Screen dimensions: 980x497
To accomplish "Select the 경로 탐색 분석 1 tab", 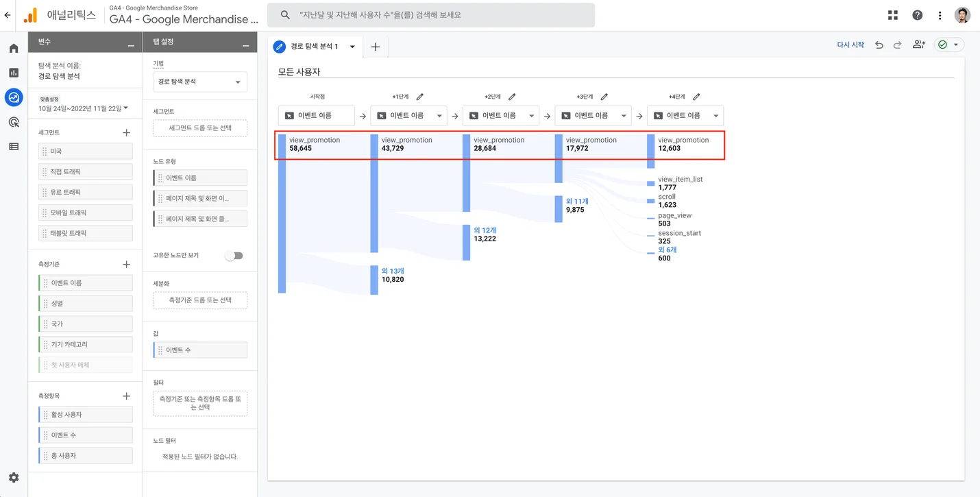I will 315,47.
